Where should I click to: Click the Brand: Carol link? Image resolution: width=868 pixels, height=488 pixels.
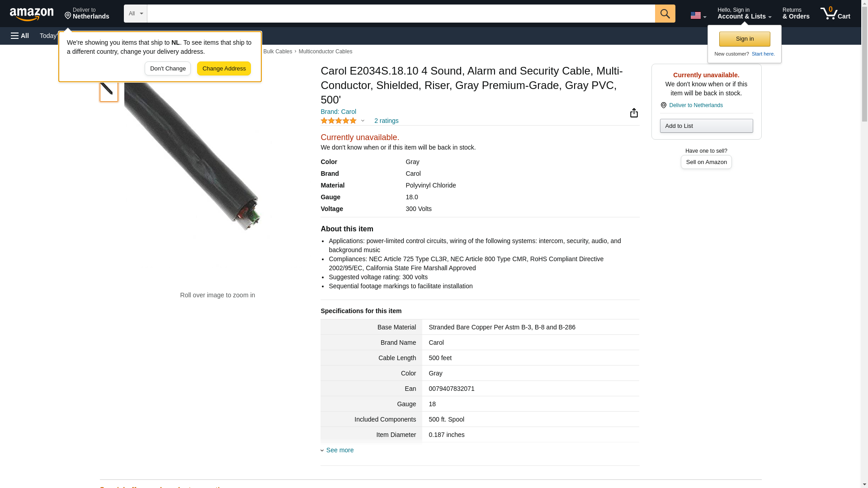click(338, 112)
